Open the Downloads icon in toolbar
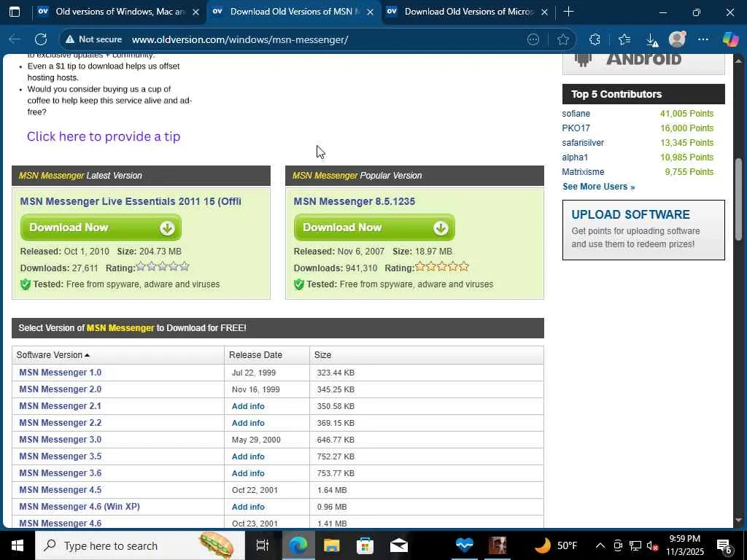Screen dimensions: 747x560 (652, 40)
